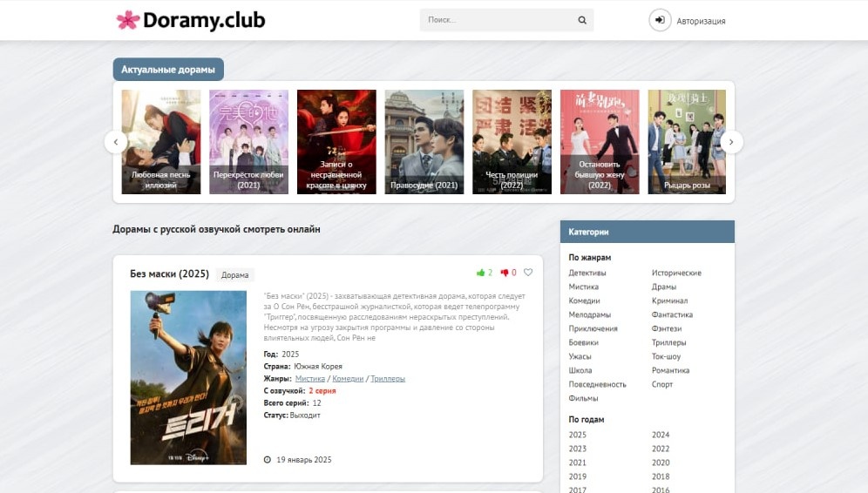Open the Мистика genre link in card
The image size is (868, 493).
coord(310,379)
